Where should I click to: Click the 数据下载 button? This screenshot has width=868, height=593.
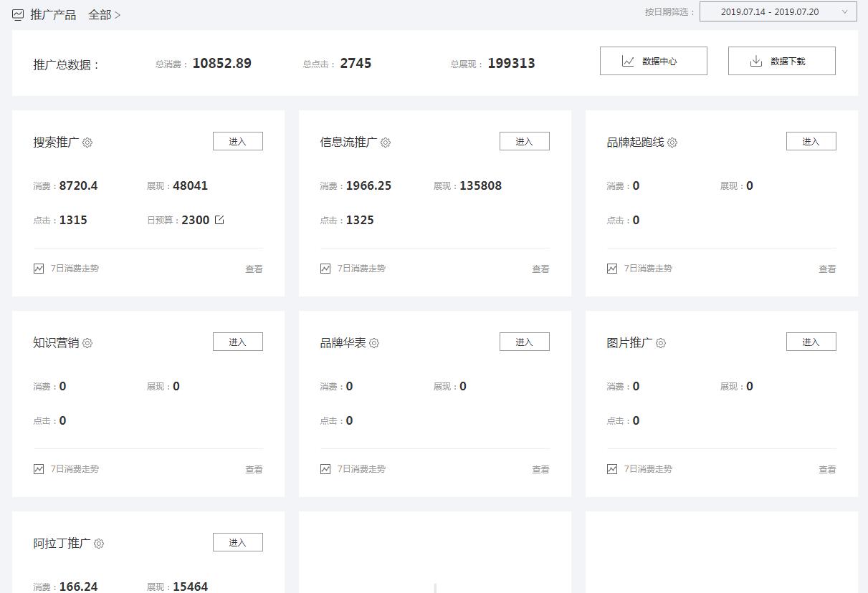(x=782, y=61)
